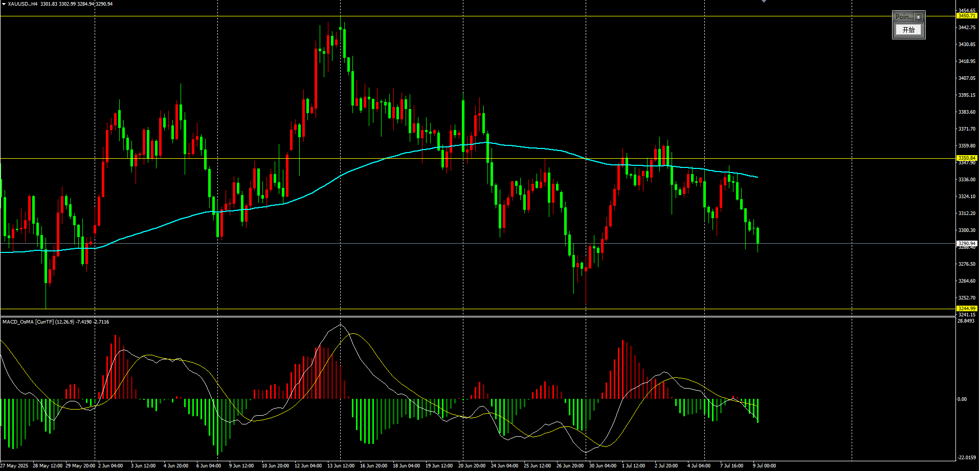Screen dimensions: 980x471
Task: Click the 开始 start button
Action: tap(908, 30)
